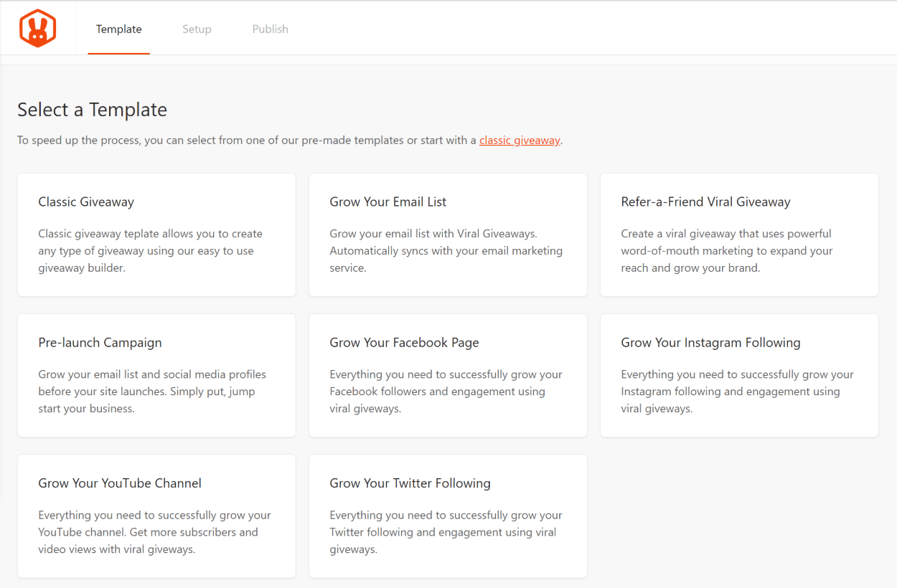Follow the classic giveaway link
The height and width of the screenshot is (588, 897).
click(x=520, y=141)
